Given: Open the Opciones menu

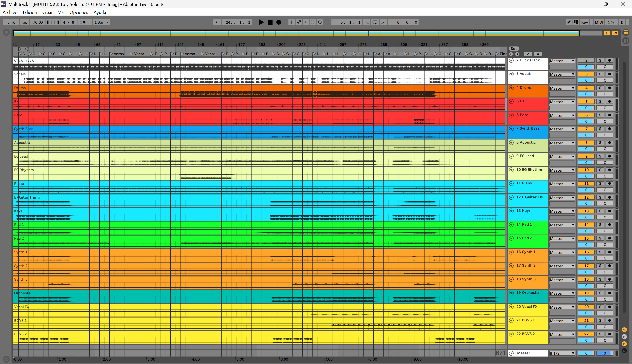Looking at the screenshot, I should coord(79,12).
